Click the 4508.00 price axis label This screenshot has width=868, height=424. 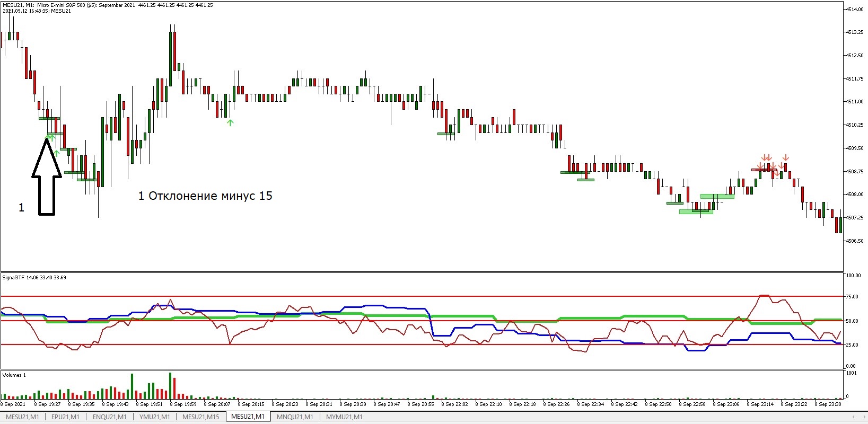point(854,195)
